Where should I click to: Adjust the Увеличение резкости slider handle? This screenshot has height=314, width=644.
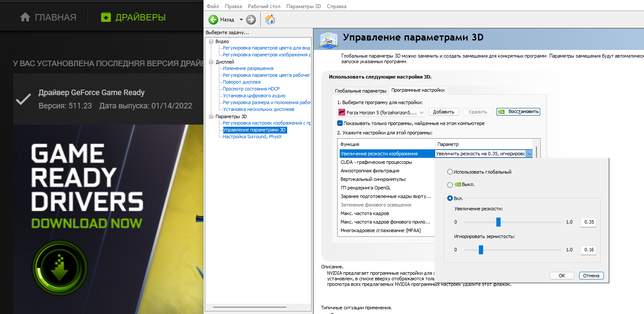498,222
